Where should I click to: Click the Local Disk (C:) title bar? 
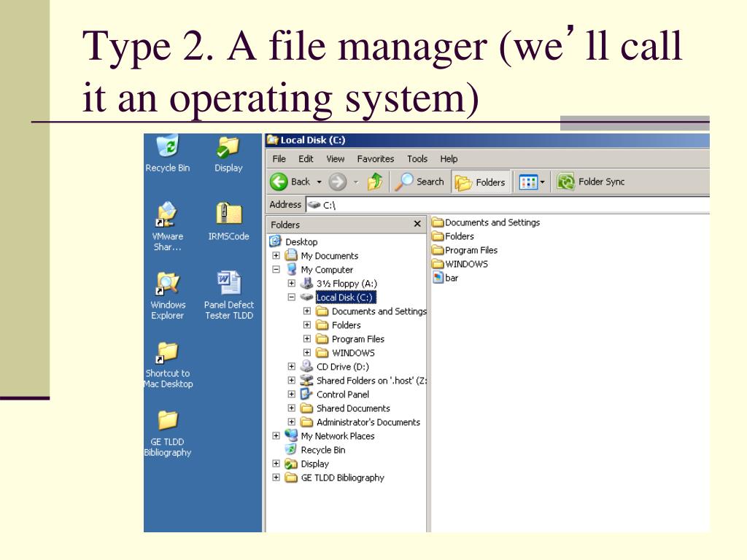[487, 140]
